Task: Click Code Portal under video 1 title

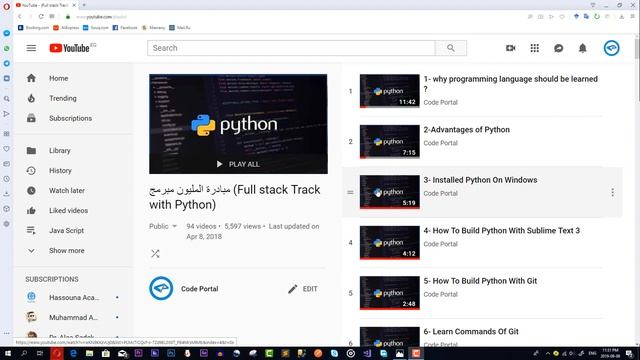Action: 440,102
